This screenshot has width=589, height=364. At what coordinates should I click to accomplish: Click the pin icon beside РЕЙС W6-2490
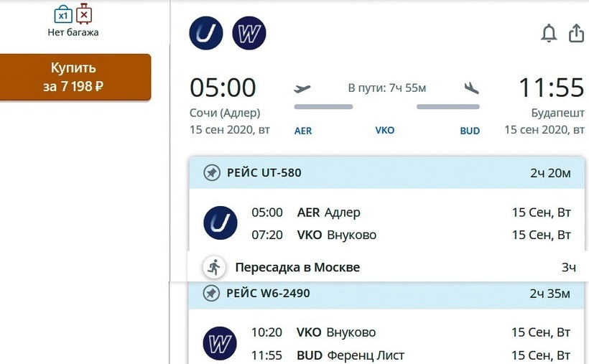point(211,294)
